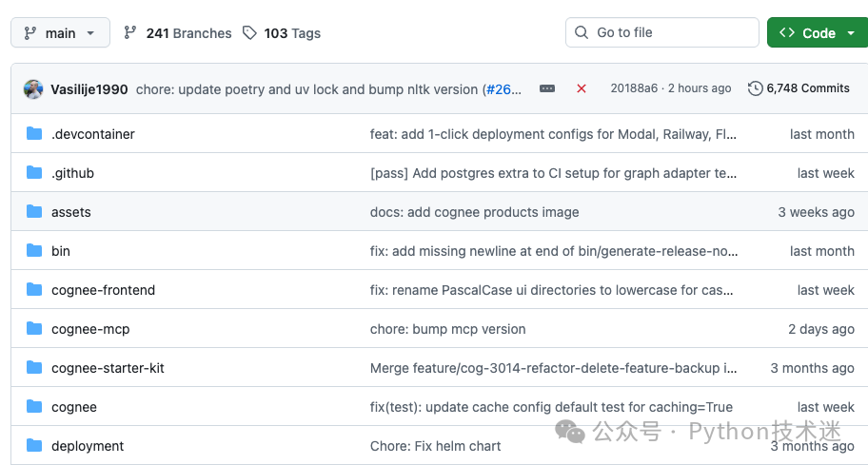This screenshot has height=465, width=868.
Task: Click the magnifier icon in Go to file
Action: click(582, 32)
